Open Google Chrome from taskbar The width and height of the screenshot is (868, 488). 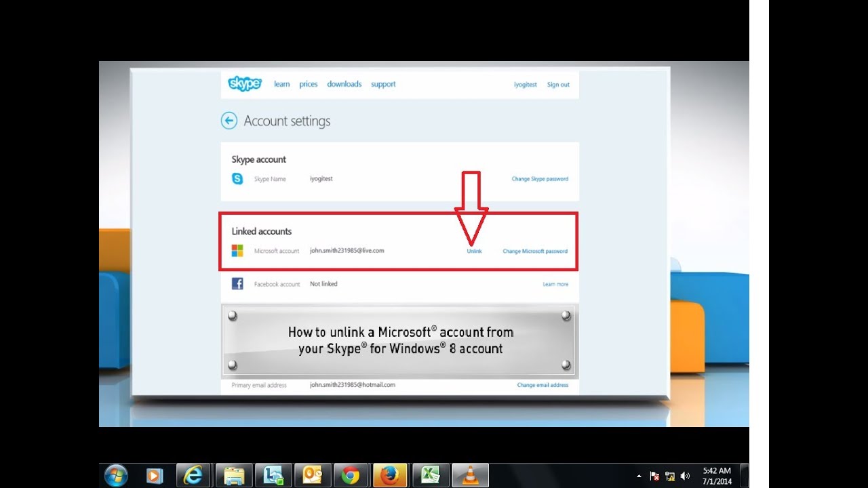351,476
